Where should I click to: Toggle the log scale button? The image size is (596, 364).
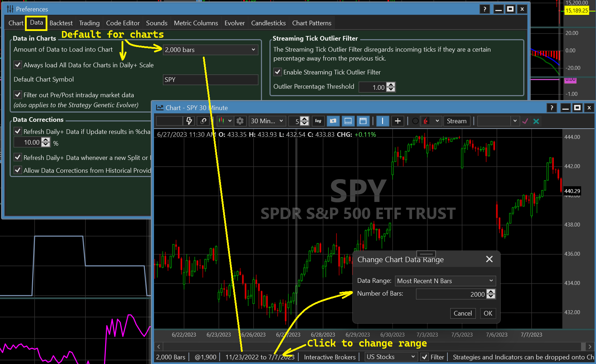tap(318, 121)
